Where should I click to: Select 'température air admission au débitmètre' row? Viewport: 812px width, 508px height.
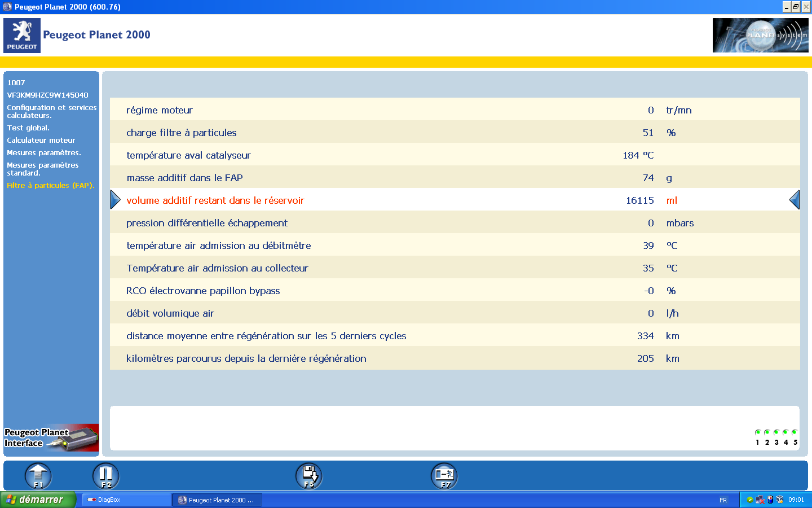click(455, 245)
